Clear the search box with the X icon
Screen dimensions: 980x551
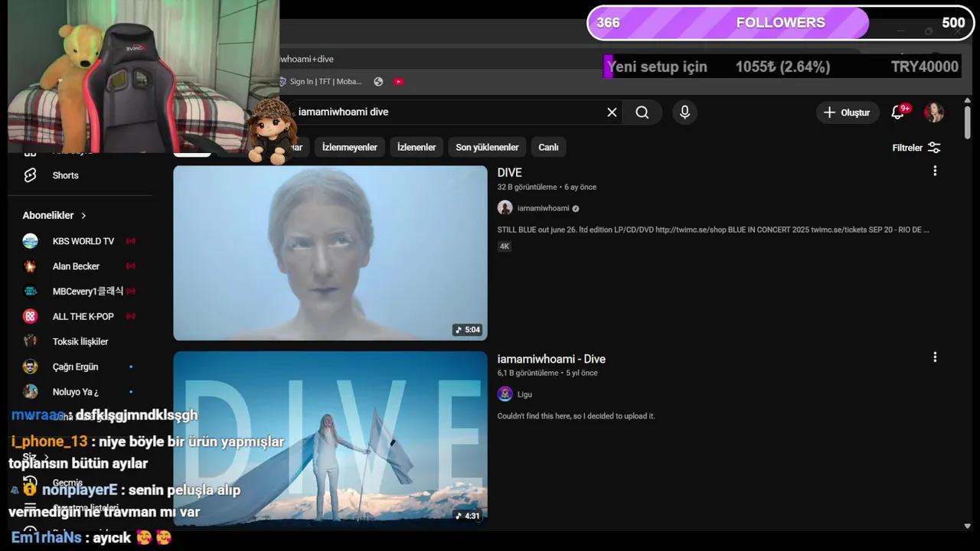pos(612,112)
